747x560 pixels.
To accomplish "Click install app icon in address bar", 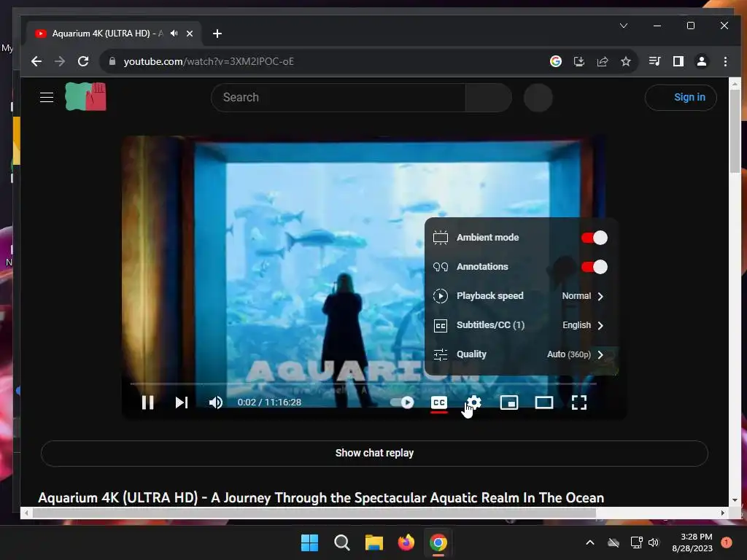I will coord(578,61).
